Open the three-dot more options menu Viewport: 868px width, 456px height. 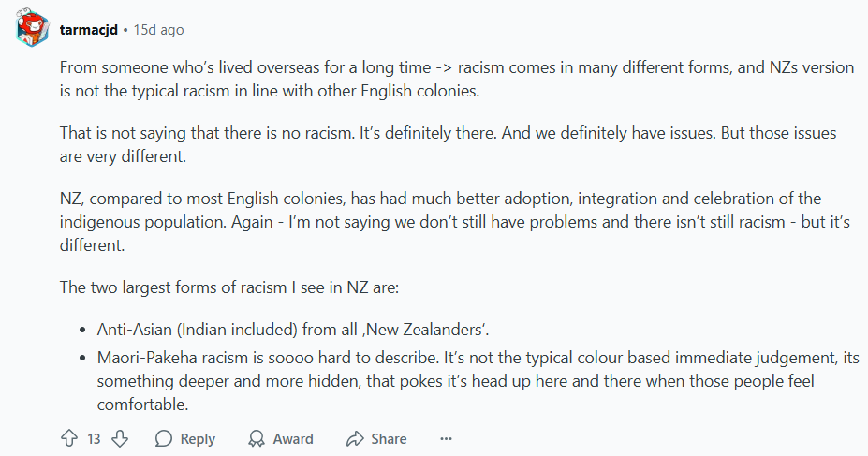[446, 438]
